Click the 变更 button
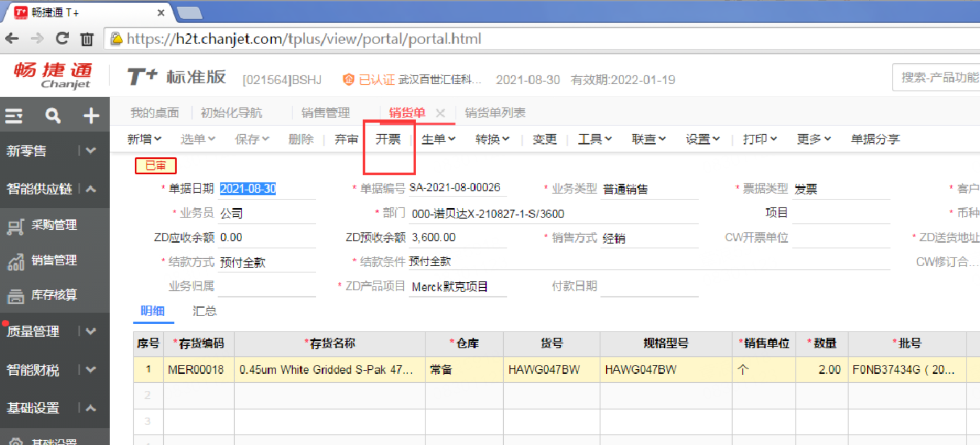980x445 pixels. pyautogui.click(x=545, y=139)
